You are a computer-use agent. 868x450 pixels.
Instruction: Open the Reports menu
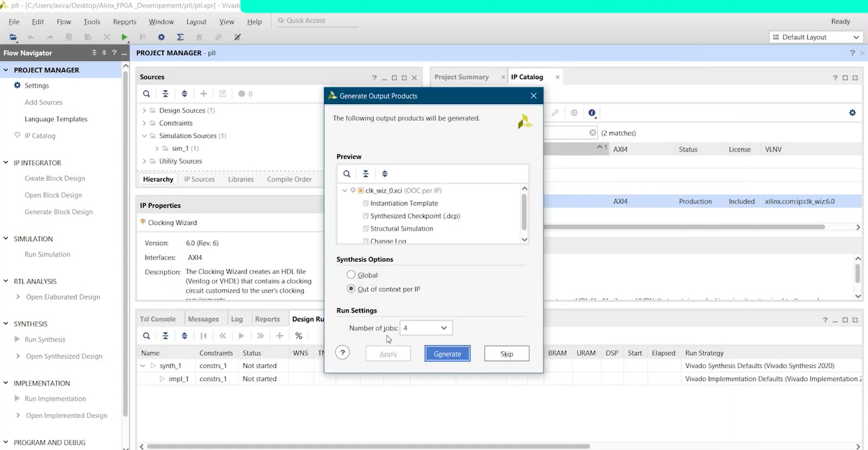[x=124, y=22]
